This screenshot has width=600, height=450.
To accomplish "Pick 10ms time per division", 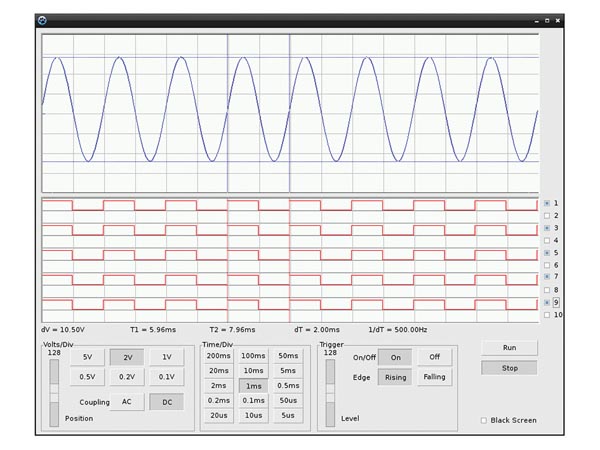I will 253,371.
